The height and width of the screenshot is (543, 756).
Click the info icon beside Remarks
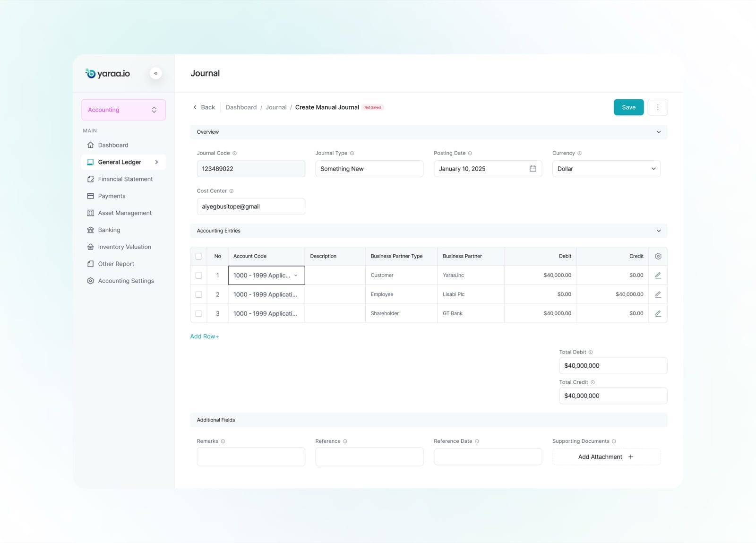coord(223,441)
